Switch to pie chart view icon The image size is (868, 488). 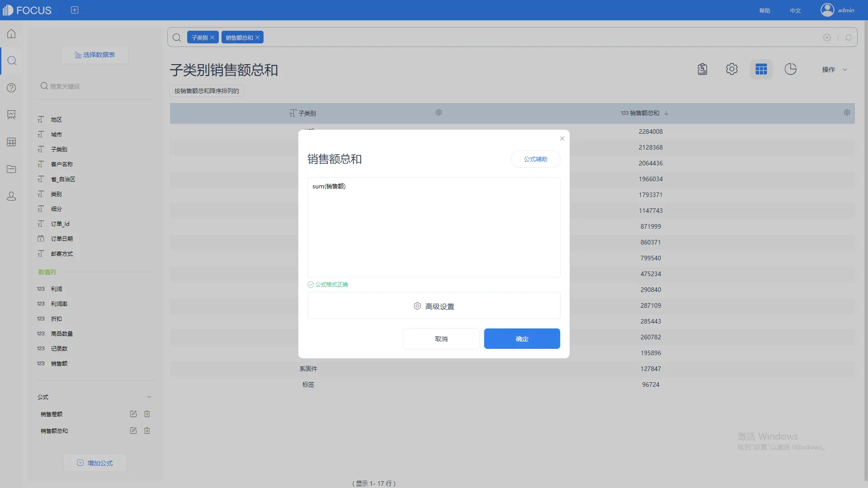tap(790, 69)
